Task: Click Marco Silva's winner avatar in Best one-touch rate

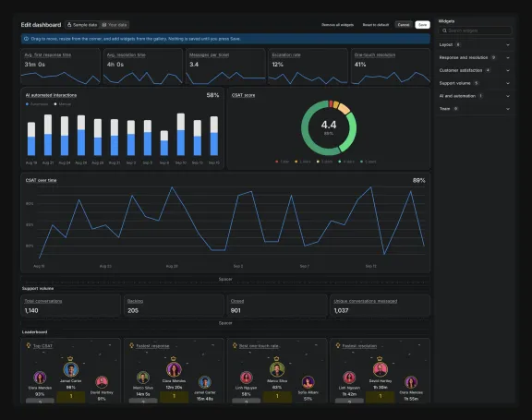Action: [x=277, y=370]
